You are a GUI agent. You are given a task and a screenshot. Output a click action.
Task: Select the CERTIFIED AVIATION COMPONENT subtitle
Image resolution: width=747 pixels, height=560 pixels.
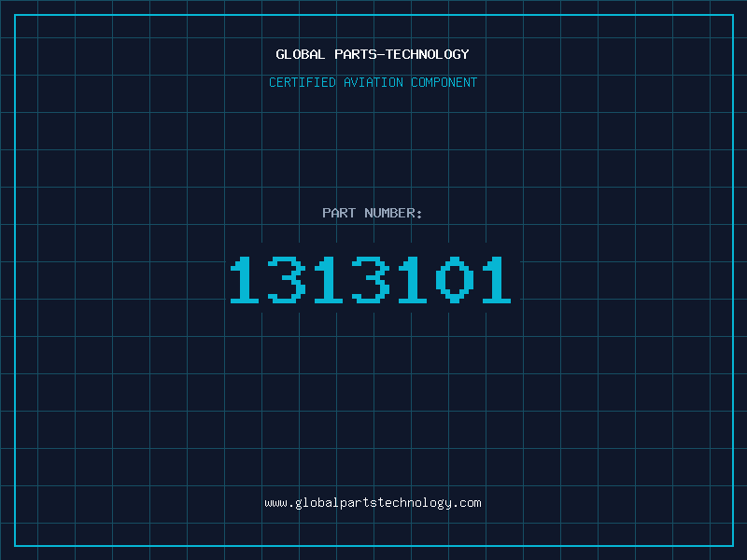(x=373, y=82)
